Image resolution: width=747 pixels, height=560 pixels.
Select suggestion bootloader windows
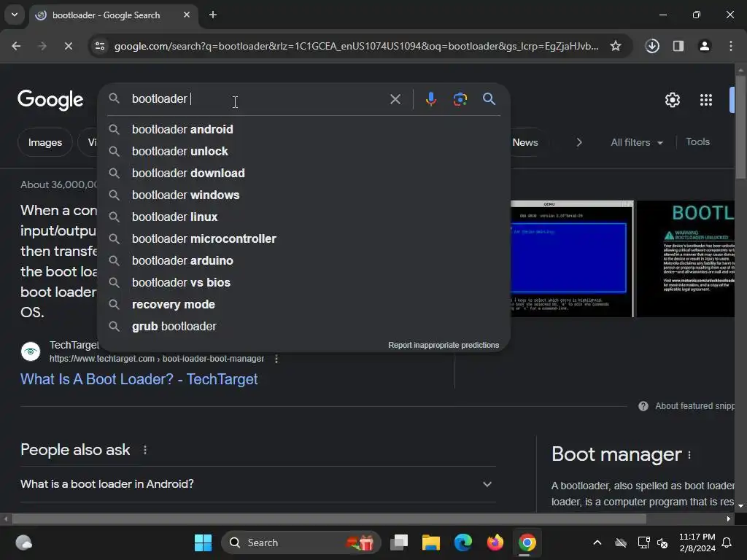(303, 195)
